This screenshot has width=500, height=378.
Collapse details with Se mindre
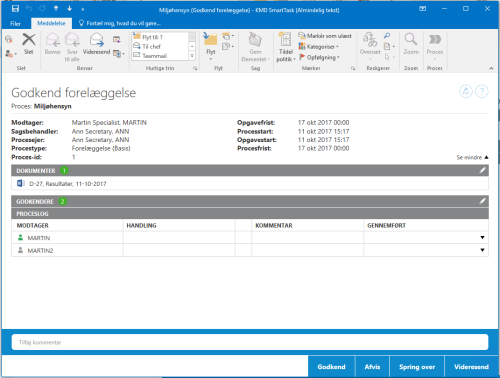point(472,157)
